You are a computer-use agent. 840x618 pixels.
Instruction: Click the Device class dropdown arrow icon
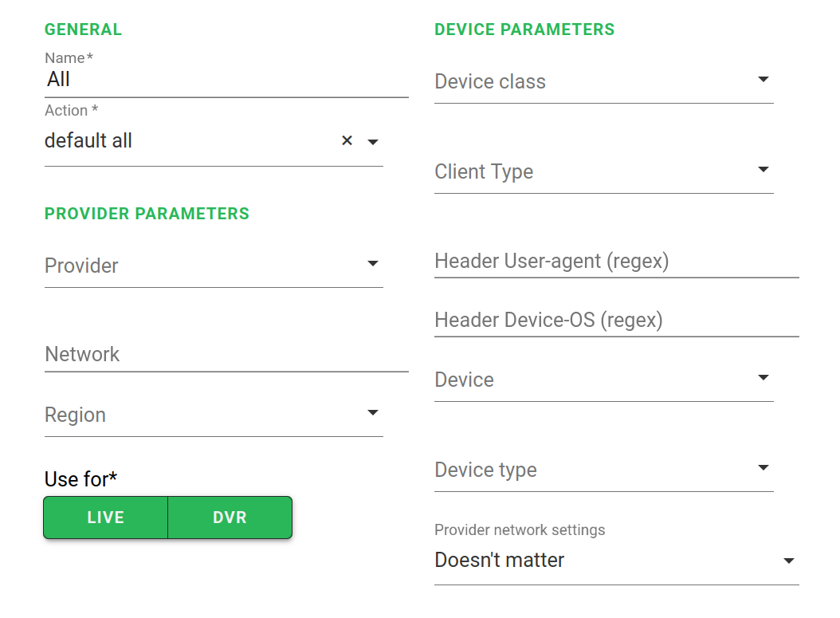763,80
